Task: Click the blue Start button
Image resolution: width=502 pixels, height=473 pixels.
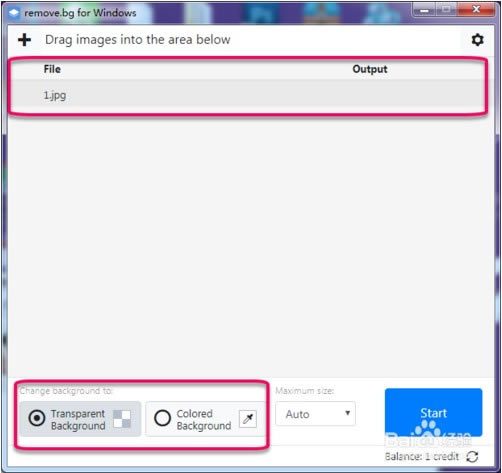Action: pyautogui.click(x=433, y=413)
